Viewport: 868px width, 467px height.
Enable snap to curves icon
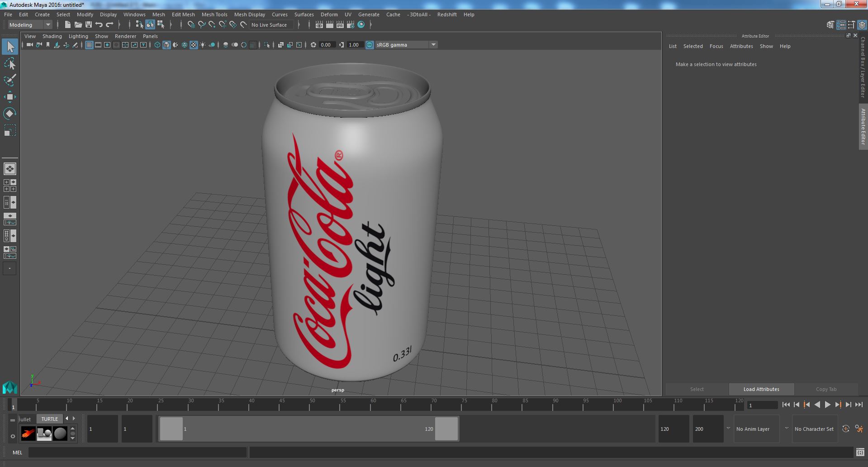(x=202, y=25)
